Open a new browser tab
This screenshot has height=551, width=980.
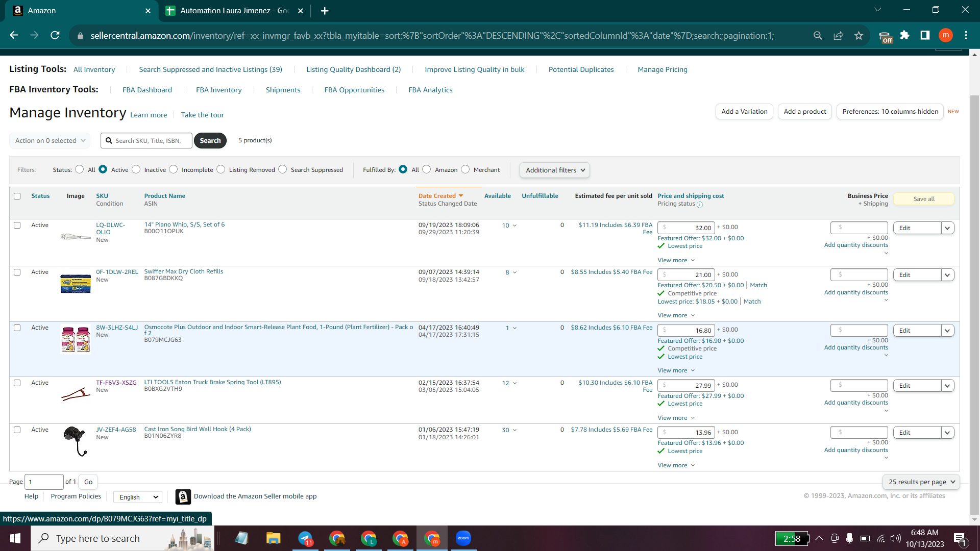point(325,11)
